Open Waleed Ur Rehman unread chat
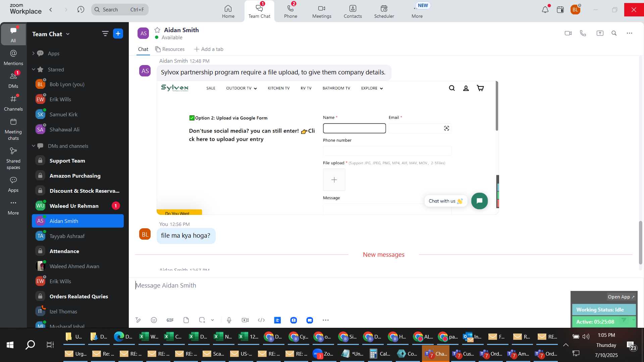The image size is (644, 362). coord(78,206)
